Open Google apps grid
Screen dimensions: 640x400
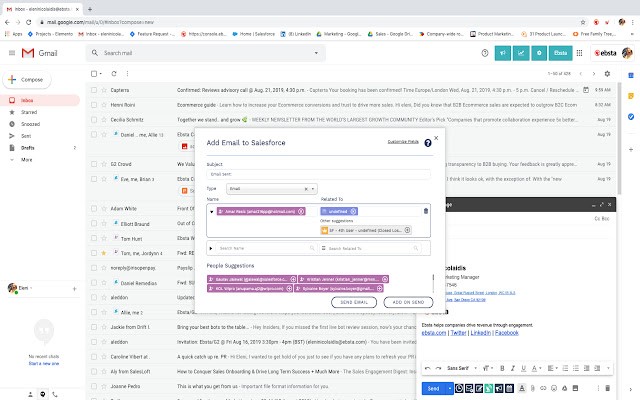(580, 53)
